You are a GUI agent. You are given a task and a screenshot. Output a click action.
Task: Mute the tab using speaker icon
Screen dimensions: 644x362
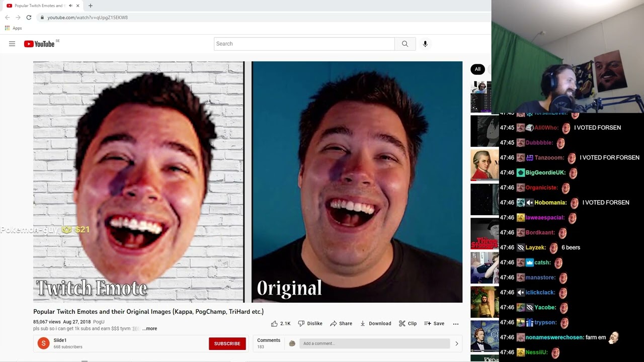coord(70,6)
